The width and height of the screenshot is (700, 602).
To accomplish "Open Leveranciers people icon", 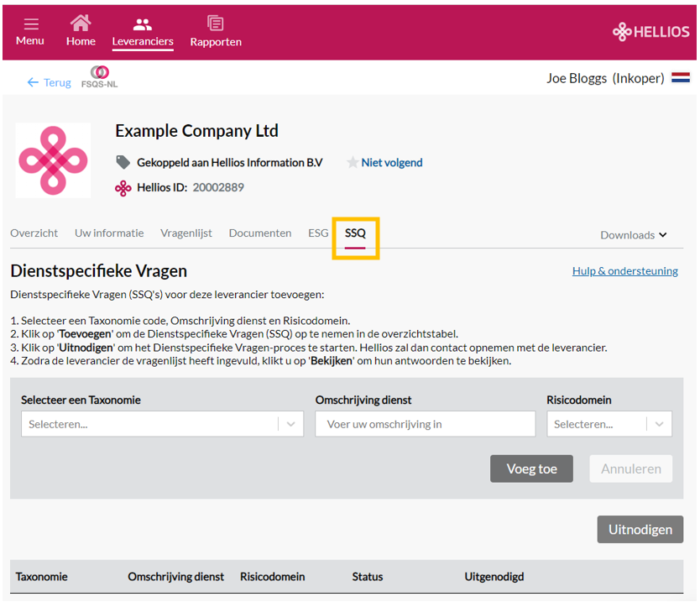I will point(143,24).
